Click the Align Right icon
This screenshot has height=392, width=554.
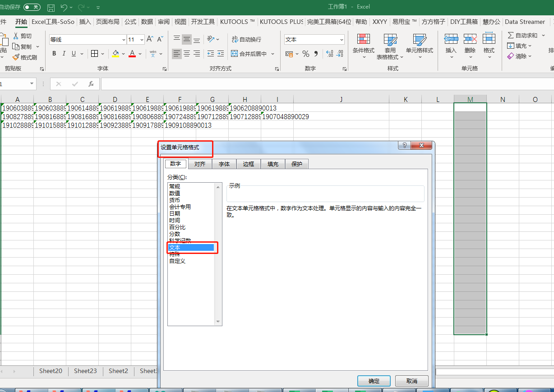197,54
